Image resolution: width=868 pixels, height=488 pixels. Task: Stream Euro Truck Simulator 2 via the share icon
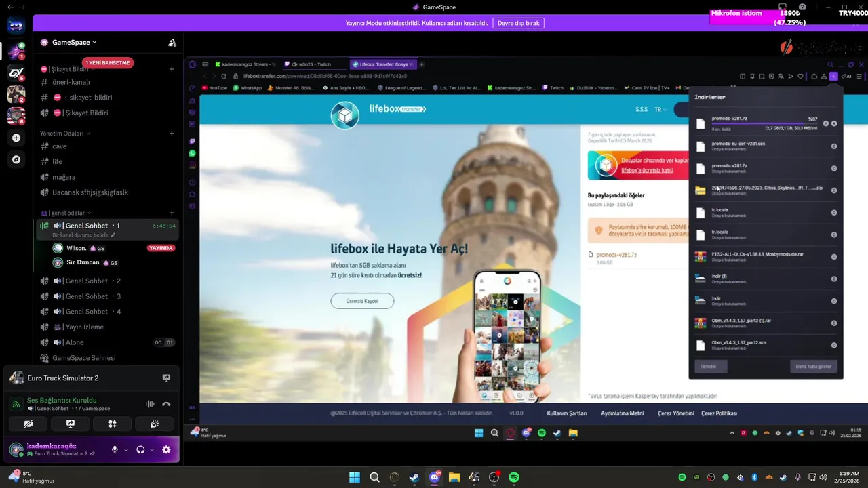pos(166,378)
